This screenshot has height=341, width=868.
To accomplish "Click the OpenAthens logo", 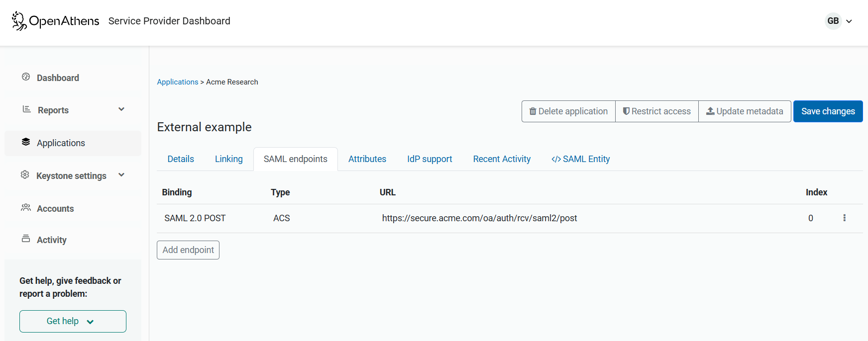I will (55, 21).
